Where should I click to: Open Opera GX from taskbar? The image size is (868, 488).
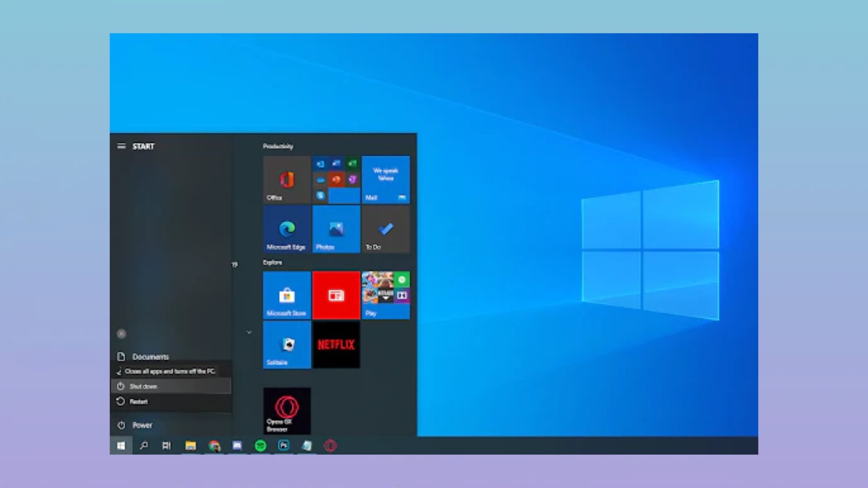330,446
